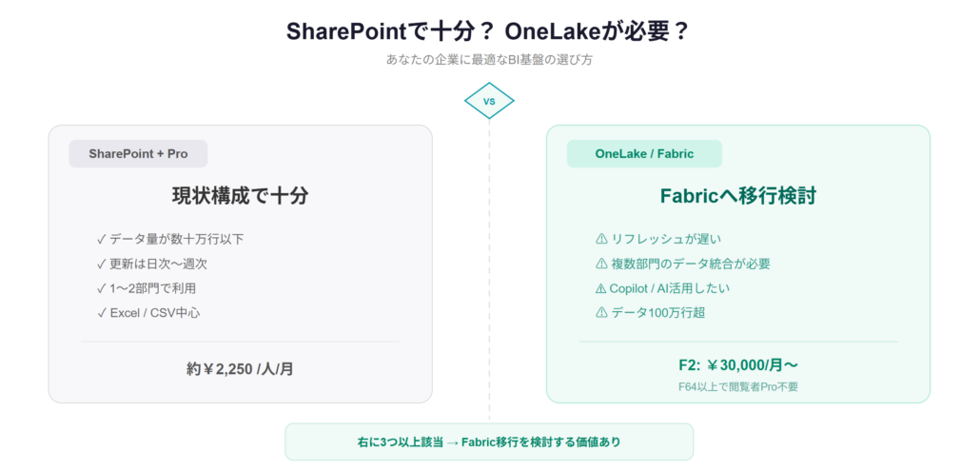980x471 pixels.
Task: Click the warning icon beside データ100万行超
Action: (600, 313)
